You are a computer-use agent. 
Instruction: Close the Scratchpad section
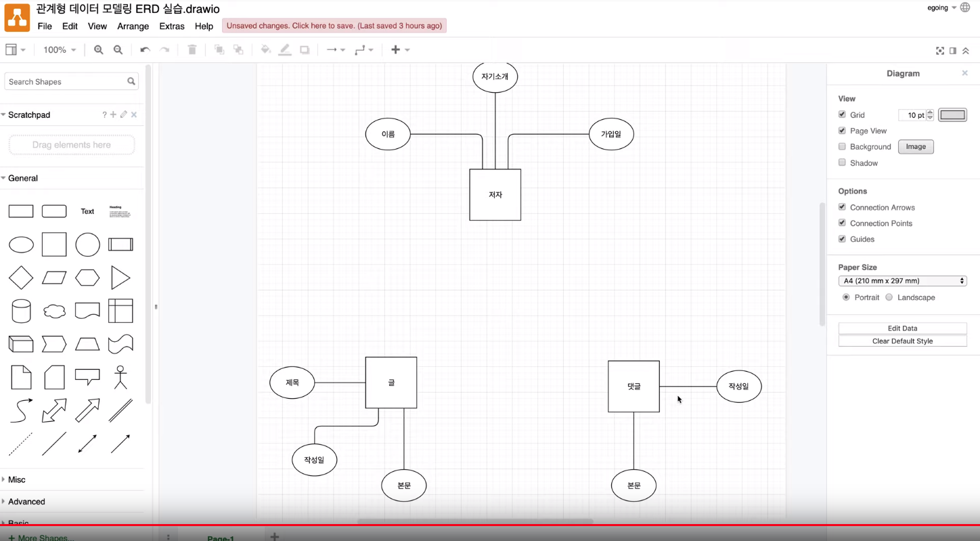pyautogui.click(x=134, y=115)
